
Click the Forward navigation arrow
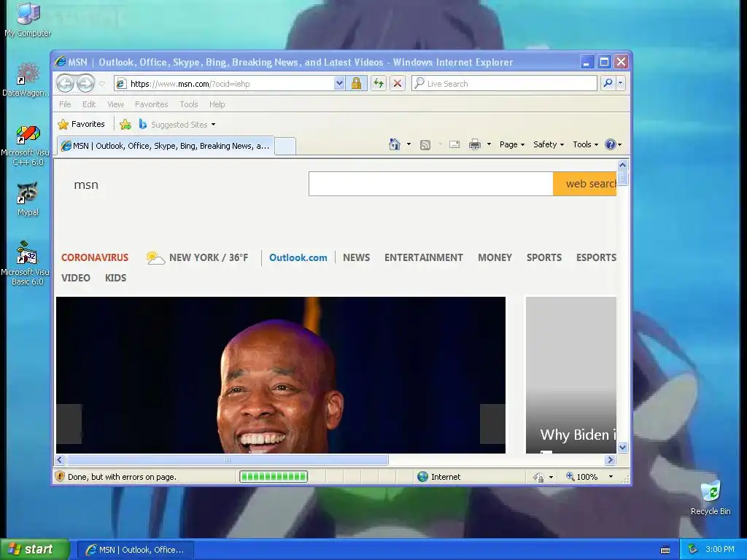[86, 83]
